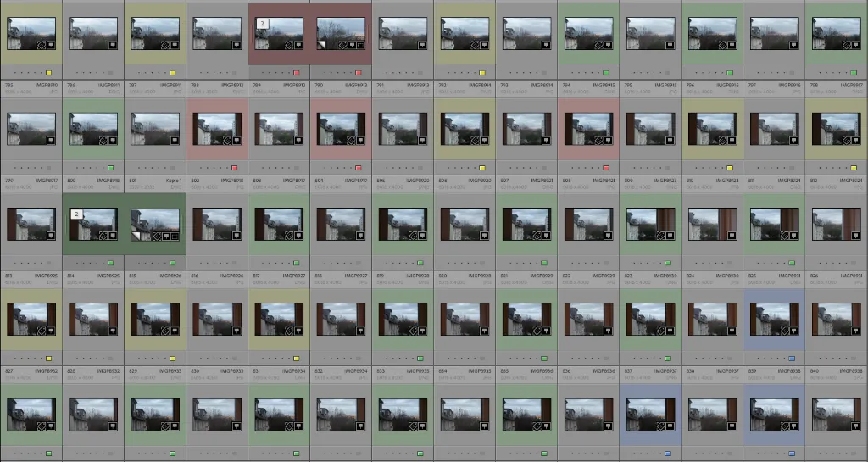Click the develop adjustments badge on photo 790
The width and height of the screenshot is (868, 462).
[x=352, y=141]
